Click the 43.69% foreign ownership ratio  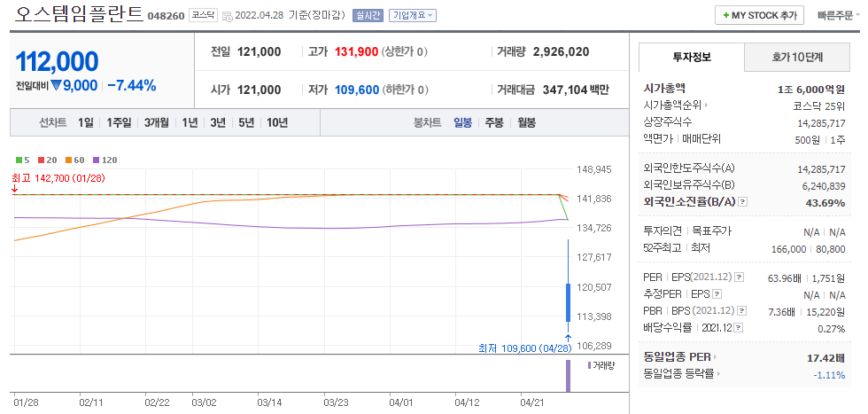click(825, 203)
